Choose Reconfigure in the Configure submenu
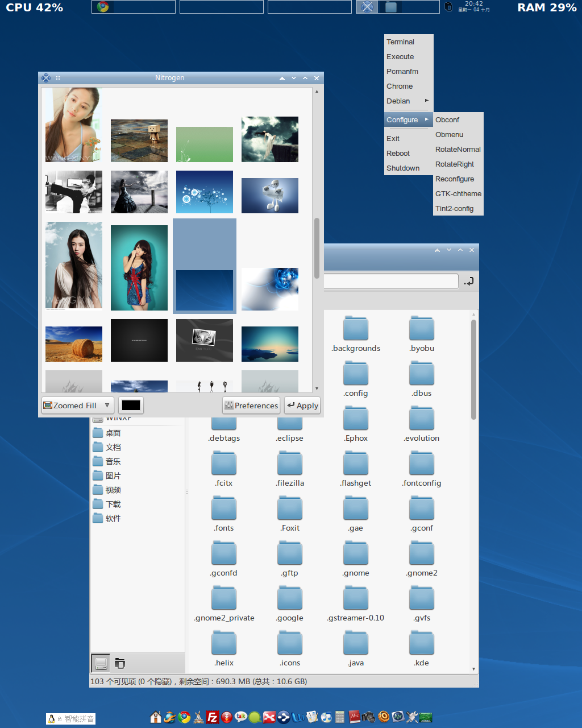The height and width of the screenshot is (728, 582). point(458,179)
